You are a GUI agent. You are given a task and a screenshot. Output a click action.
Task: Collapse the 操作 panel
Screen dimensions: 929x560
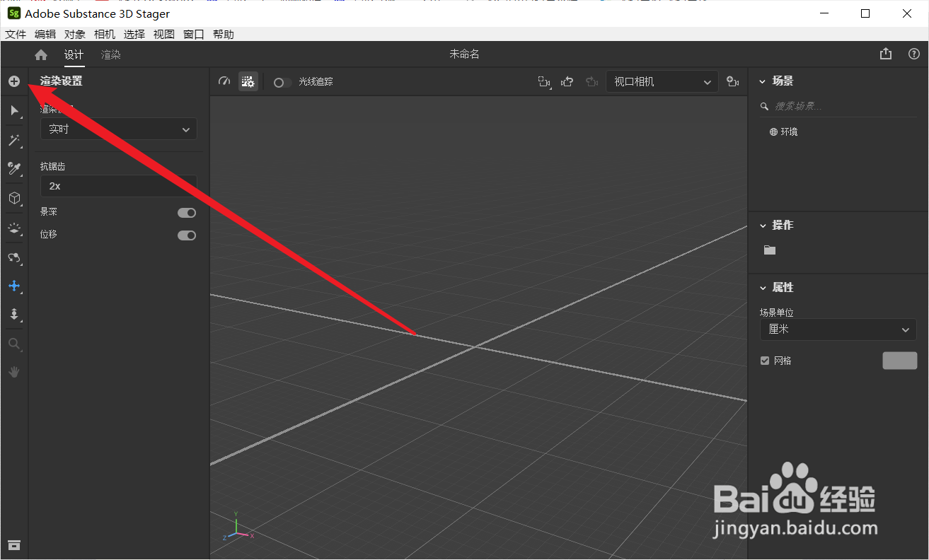763,226
